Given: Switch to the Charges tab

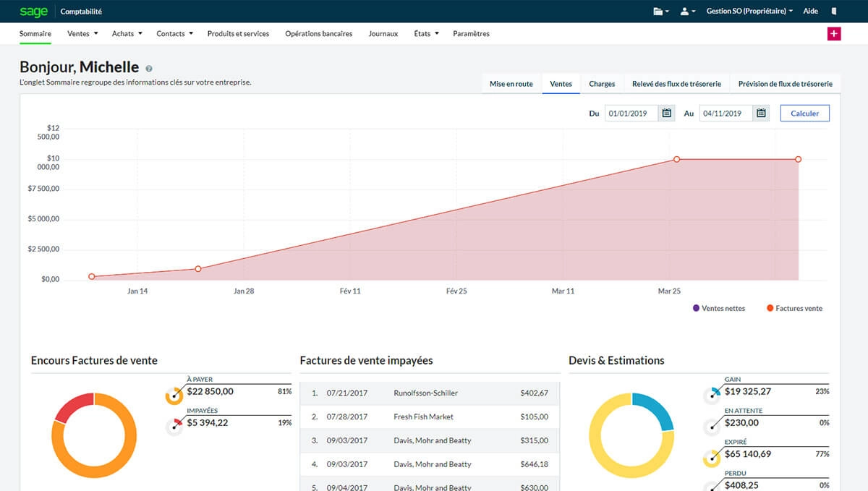Looking at the screenshot, I should [x=602, y=83].
